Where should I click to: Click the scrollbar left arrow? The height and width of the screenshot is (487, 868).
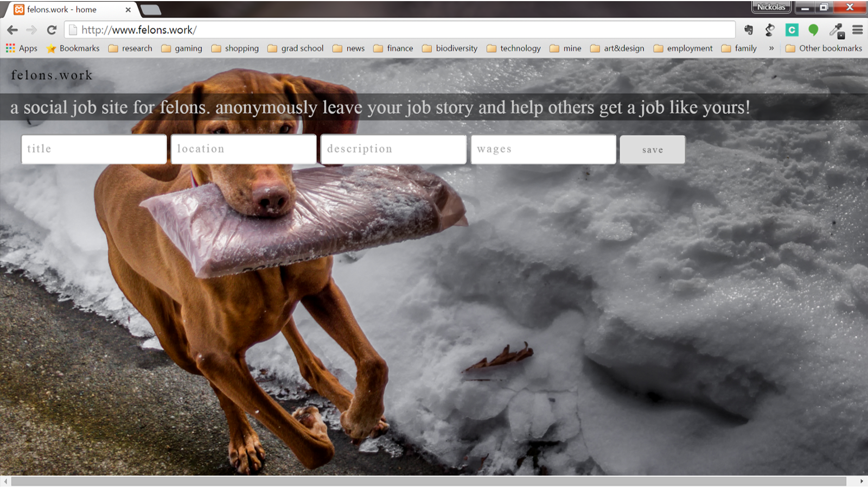[x=5, y=482]
